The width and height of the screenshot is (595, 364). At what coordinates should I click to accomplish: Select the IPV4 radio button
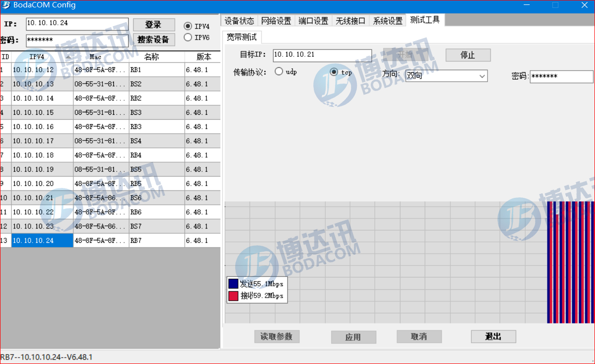click(x=188, y=26)
